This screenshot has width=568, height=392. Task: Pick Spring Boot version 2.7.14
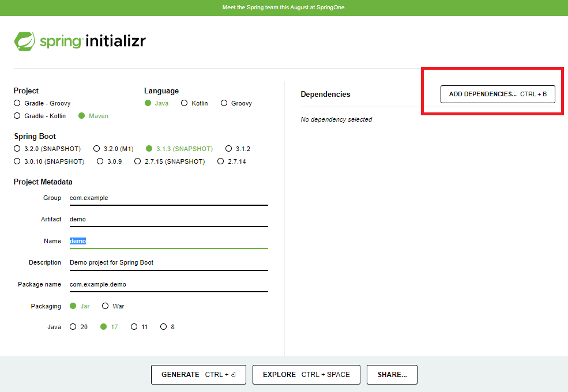(231, 161)
